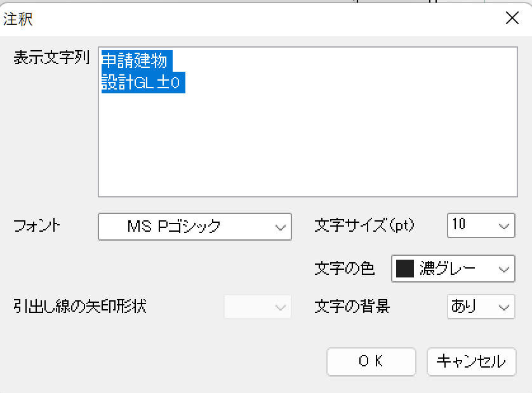Viewport: 532px width, 393px height.
Task: Click the dark gray 濃グレー color swatch
Action: (x=404, y=269)
